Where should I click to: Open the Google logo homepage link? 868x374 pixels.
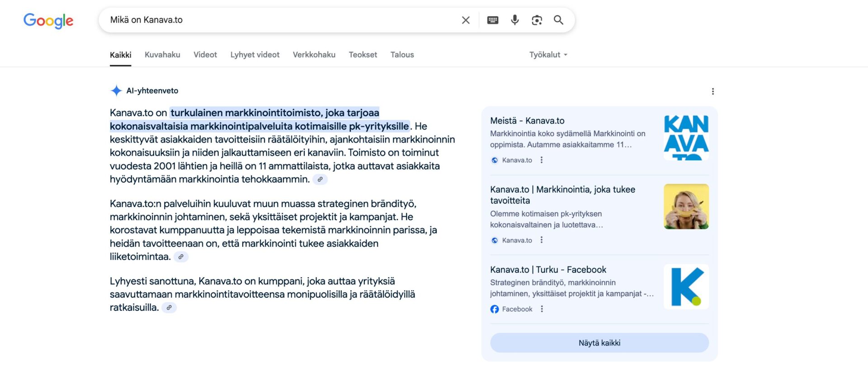48,20
